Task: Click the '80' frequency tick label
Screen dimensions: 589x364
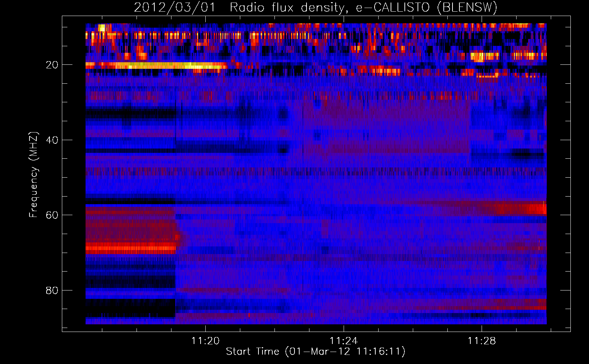Action: 52,290
